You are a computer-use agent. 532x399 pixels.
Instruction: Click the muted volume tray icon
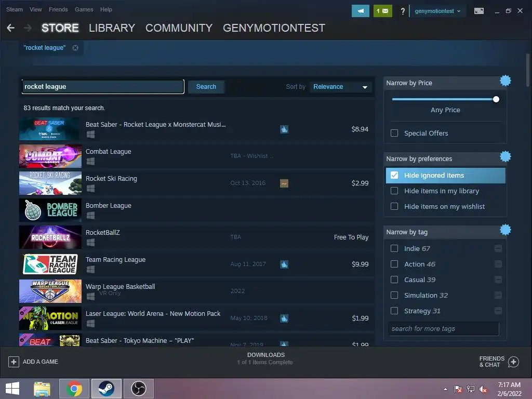[483, 389]
